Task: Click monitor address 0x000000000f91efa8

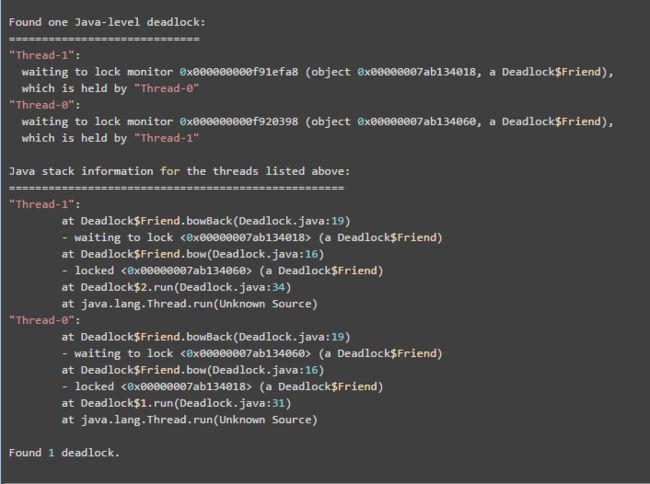Action: 239,72
